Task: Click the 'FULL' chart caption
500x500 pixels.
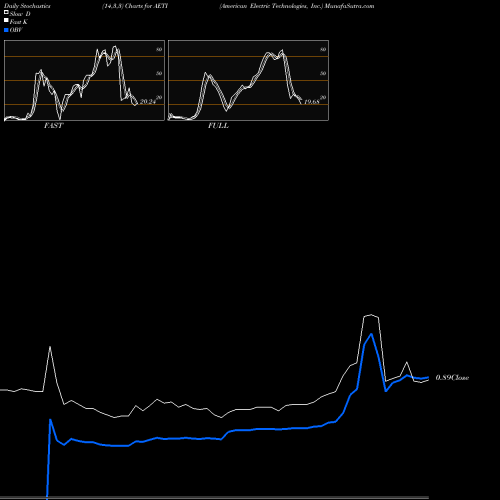Action: coord(218,126)
